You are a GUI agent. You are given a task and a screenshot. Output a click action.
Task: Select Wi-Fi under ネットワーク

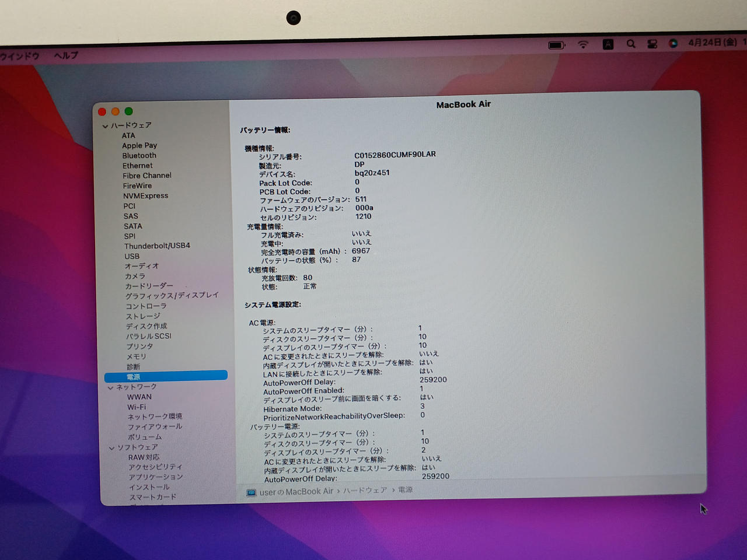(137, 407)
